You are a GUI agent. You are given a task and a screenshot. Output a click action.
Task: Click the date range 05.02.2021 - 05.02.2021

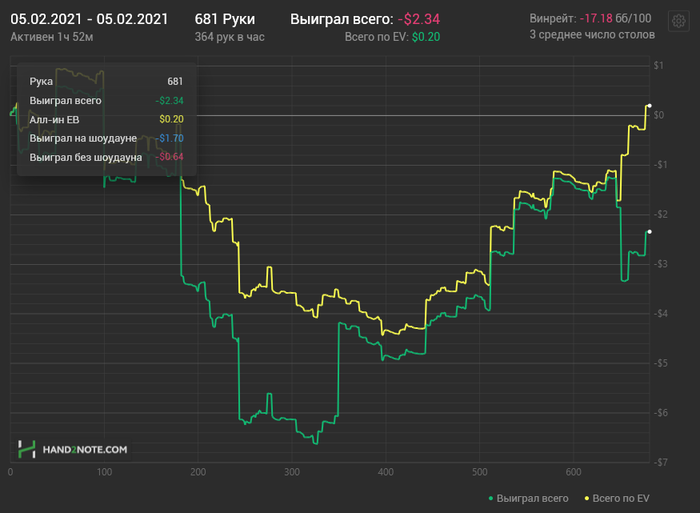[x=89, y=19]
